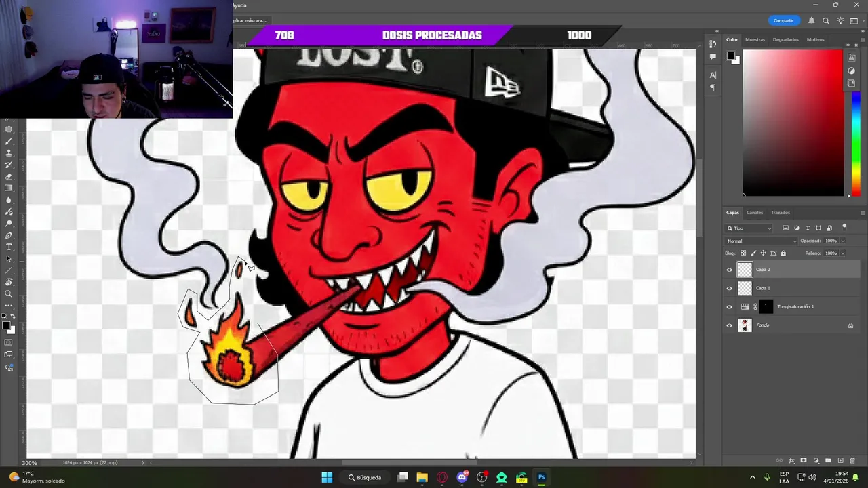
Task: Open the Paragraph panel icon
Action: 713,87
